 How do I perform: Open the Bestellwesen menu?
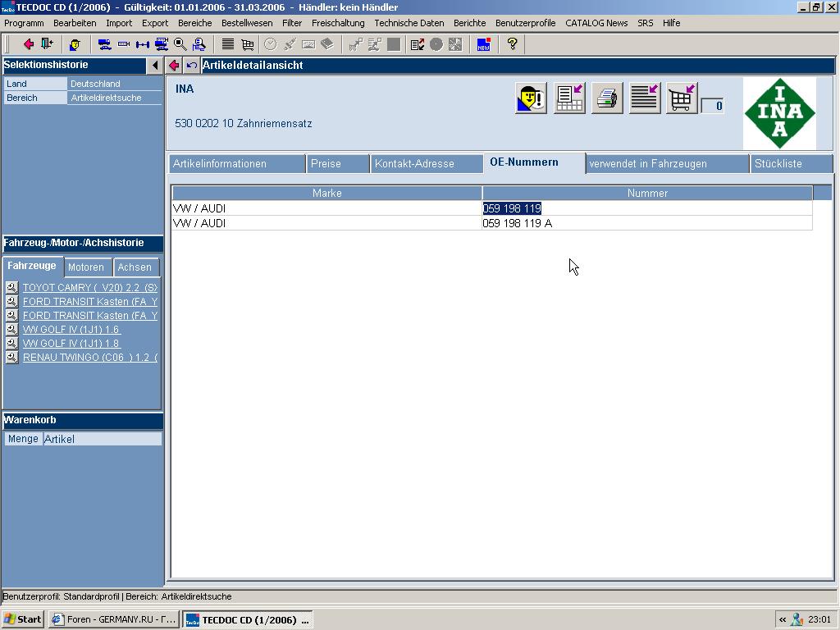pyautogui.click(x=247, y=23)
